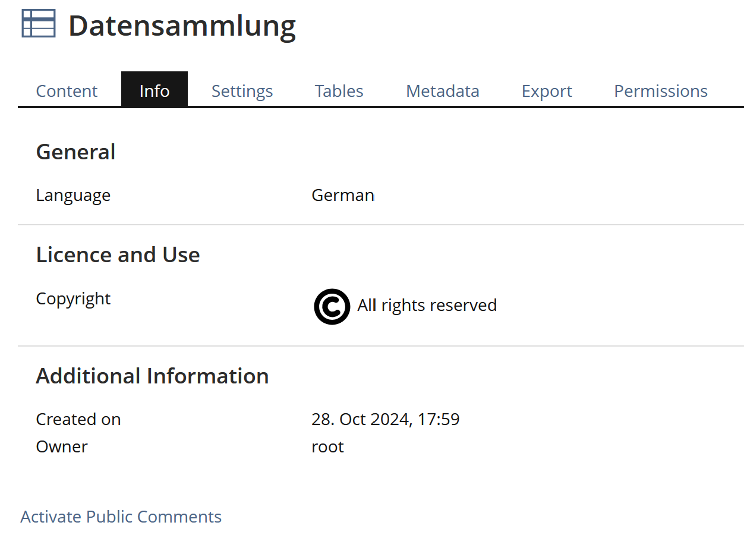744x560 pixels.
Task: Switch to the Export tab
Action: pos(547,91)
